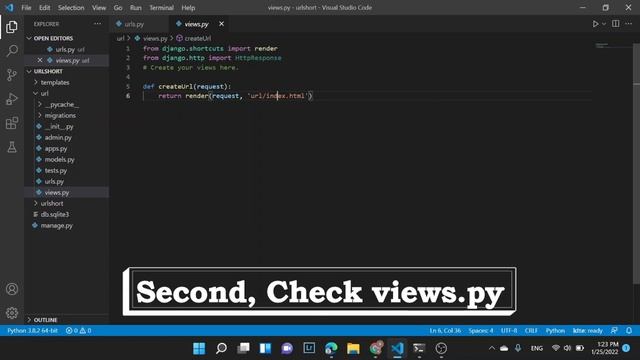Open the Edit menu
This screenshot has height=360, width=640.
[x=44, y=8]
